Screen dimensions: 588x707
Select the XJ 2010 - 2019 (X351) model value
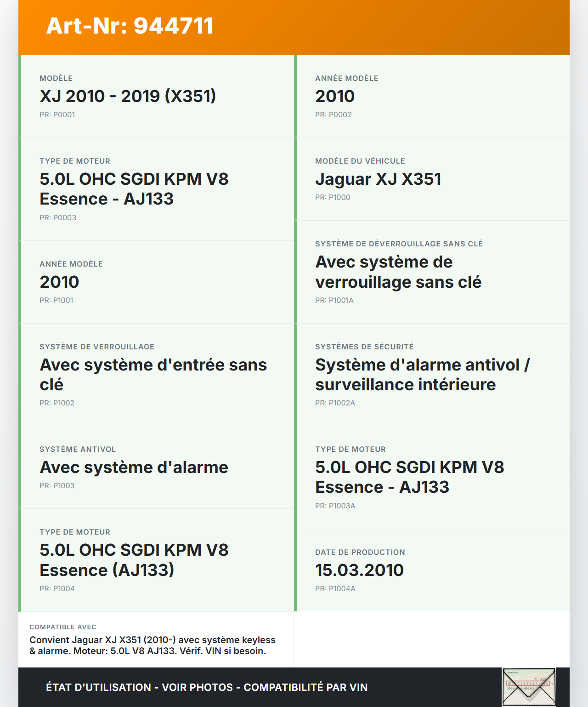[x=128, y=96]
